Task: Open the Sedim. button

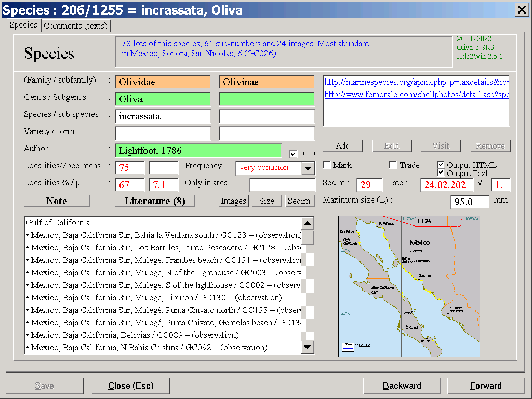Action: point(300,201)
